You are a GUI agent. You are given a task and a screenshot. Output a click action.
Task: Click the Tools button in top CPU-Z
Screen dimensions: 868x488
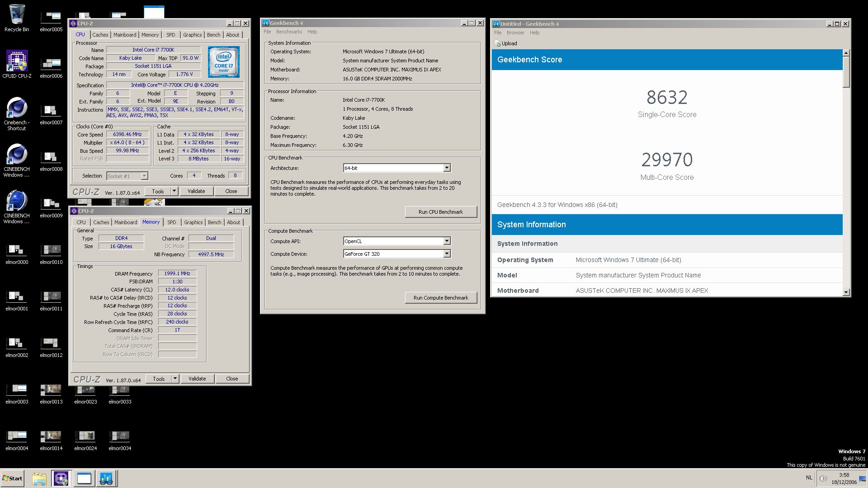point(158,191)
